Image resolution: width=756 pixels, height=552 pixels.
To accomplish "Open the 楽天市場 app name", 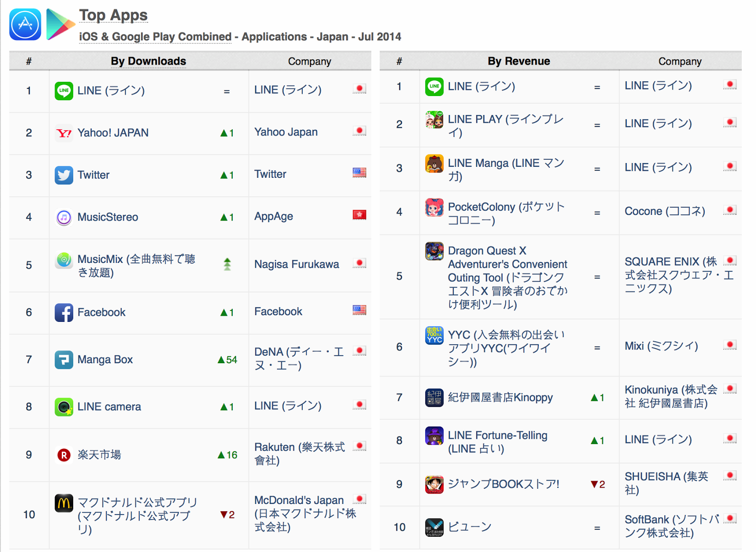I will click(x=99, y=455).
